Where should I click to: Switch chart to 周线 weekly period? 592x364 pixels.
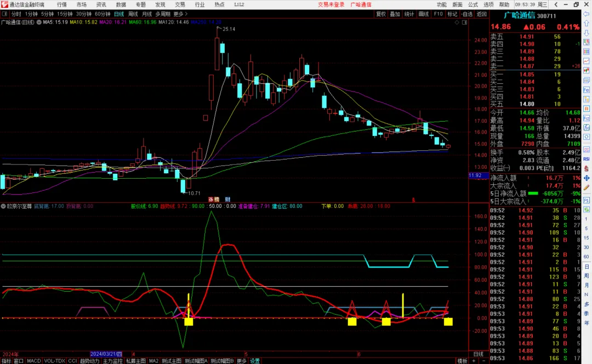point(133,14)
